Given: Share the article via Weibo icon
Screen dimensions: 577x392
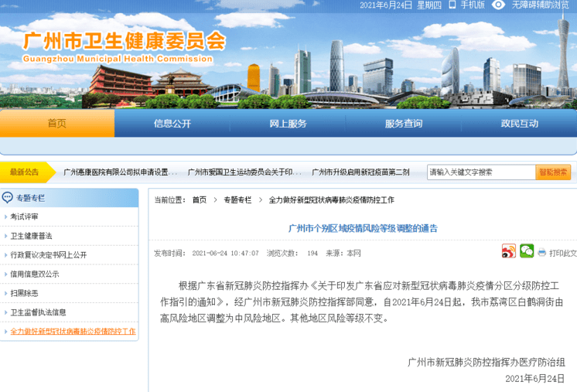Looking at the screenshot, I should click(508, 251).
